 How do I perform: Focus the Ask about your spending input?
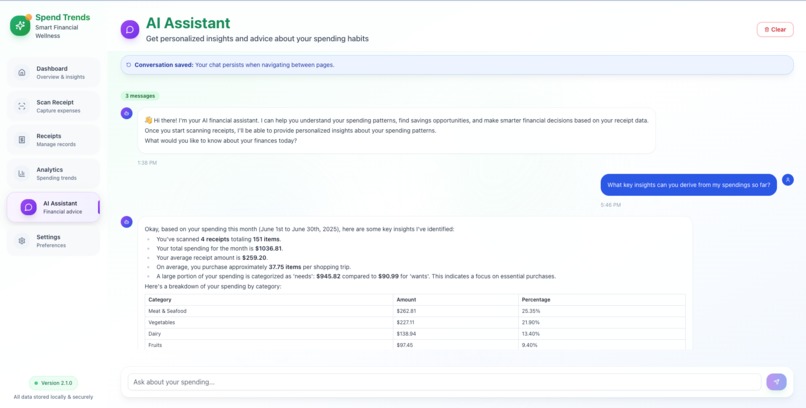click(x=444, y=382)
